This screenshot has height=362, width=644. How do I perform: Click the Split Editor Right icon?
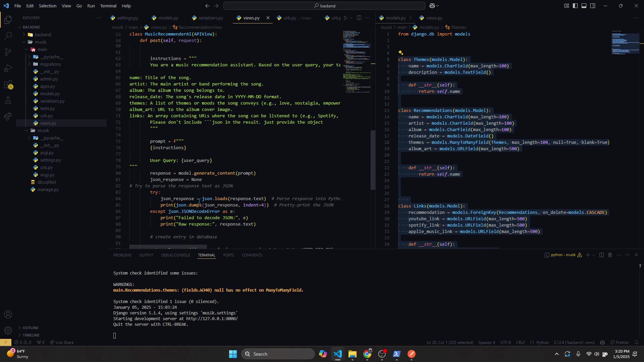pos(359,18)
